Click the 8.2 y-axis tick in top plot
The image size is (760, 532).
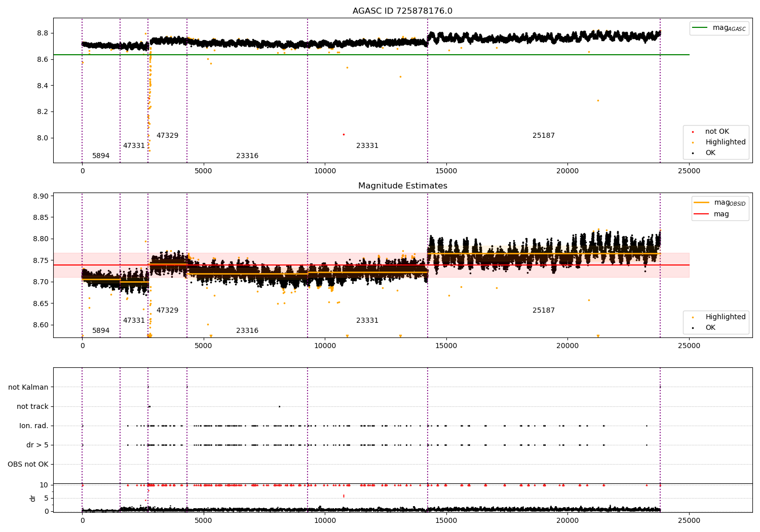42,112
